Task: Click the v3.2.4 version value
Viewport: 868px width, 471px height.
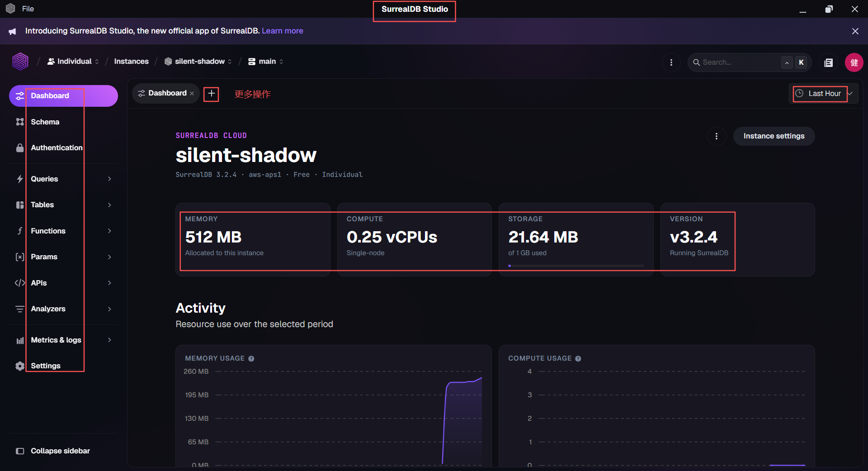Action: 693,237
